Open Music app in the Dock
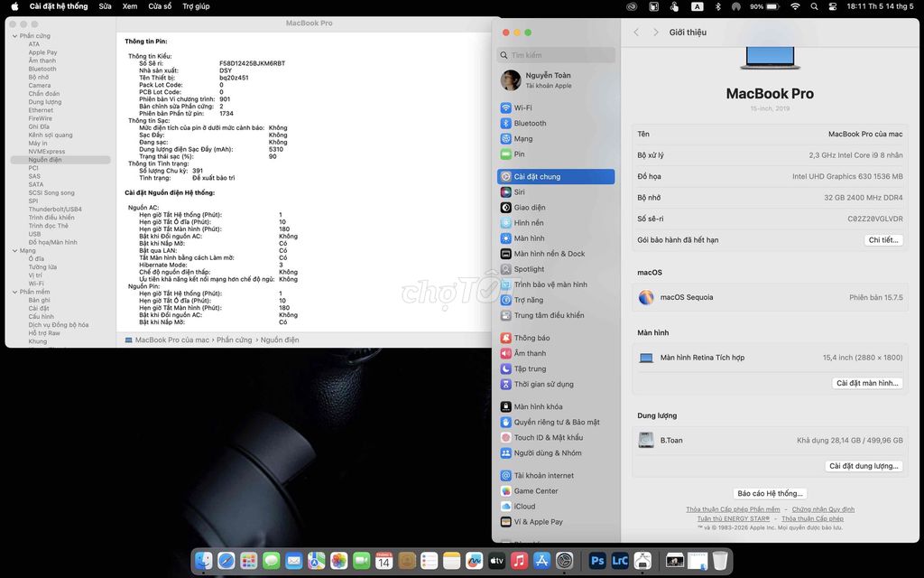924x578 pixels. click(x=519, y=560)
